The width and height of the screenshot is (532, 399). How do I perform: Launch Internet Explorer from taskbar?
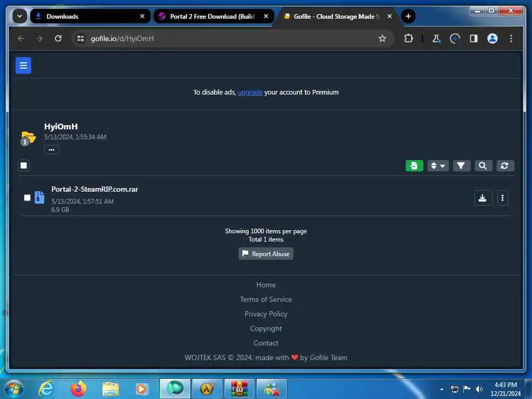click(46, 389)
